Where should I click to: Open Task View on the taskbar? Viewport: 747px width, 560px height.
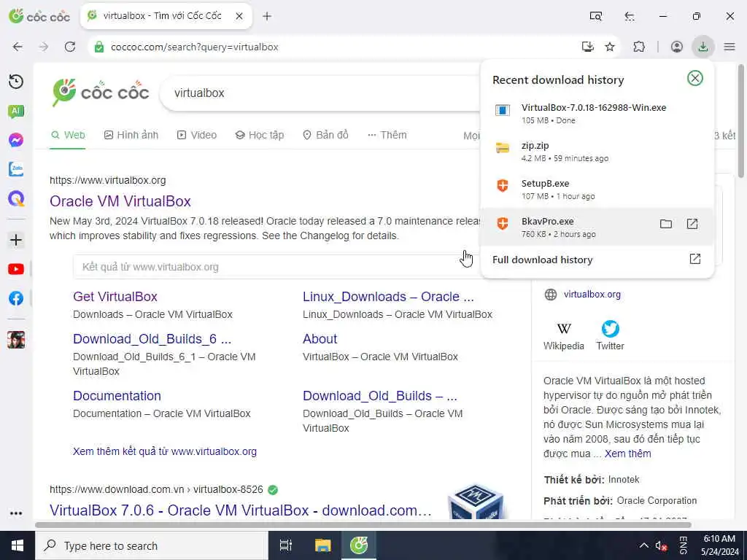[286, 545]
